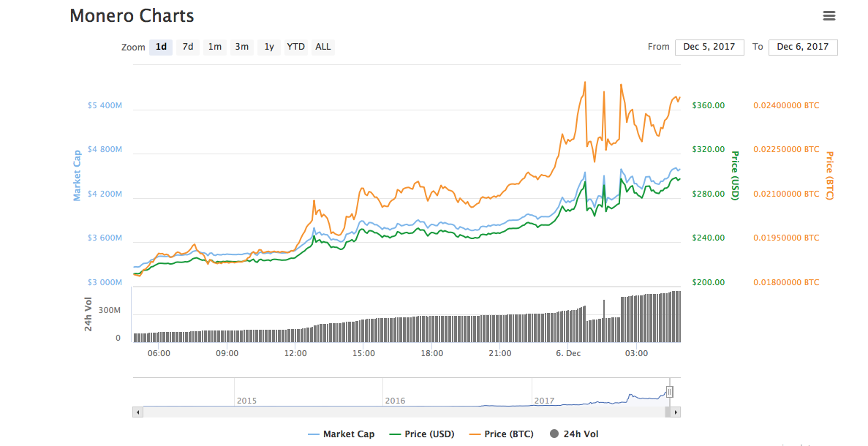This screenshot has height=446, width=868.
Task: Set zoom to 7d
Action: pos(188,47)
